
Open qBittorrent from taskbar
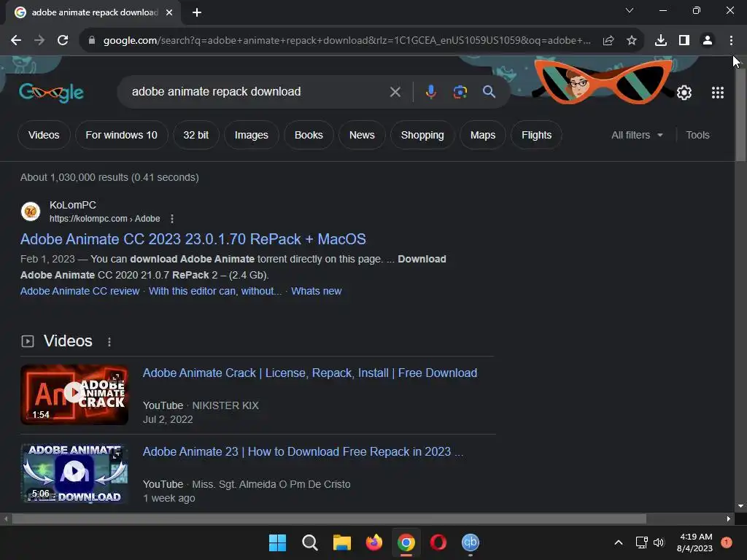(x=471, y=542)
